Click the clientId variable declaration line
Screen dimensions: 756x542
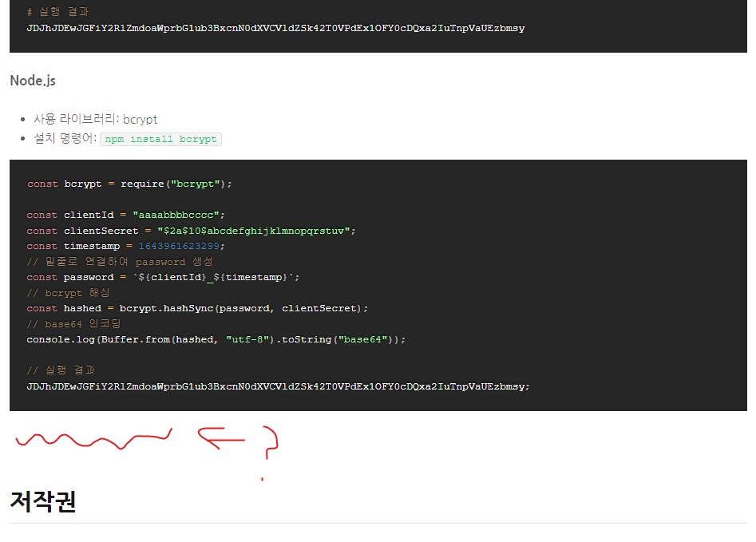pyautogui.click(x=128, y=215)
